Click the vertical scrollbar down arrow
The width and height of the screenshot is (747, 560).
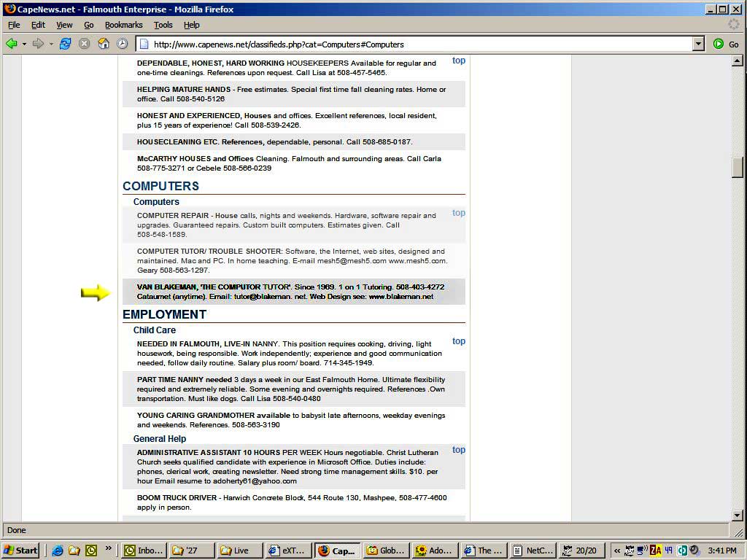click(x=737, y=516)
